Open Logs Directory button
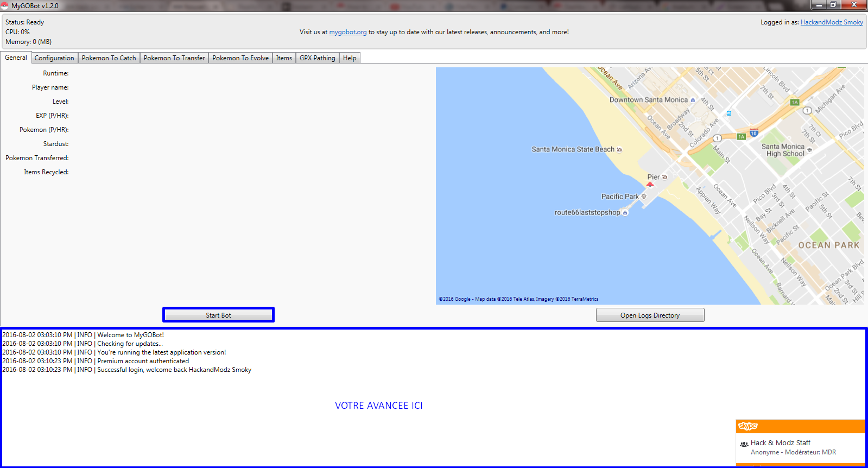Screen dimensions: 868x468 tap(650, 315)
